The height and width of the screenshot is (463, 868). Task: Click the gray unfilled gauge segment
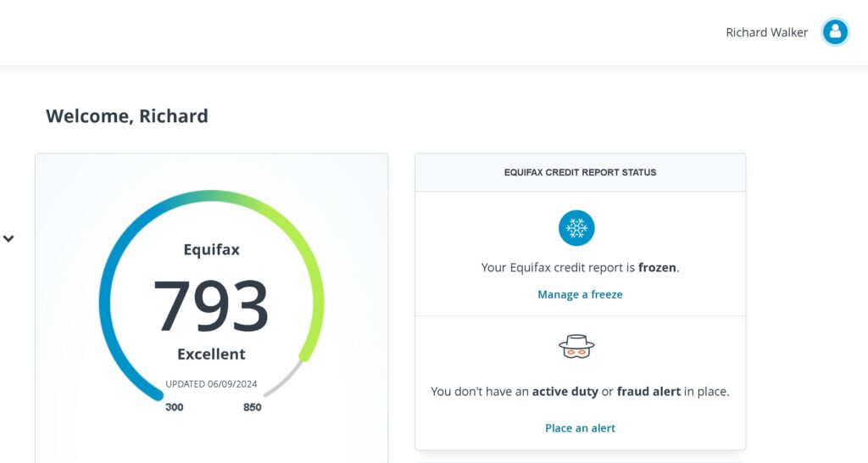pos(285,381)
